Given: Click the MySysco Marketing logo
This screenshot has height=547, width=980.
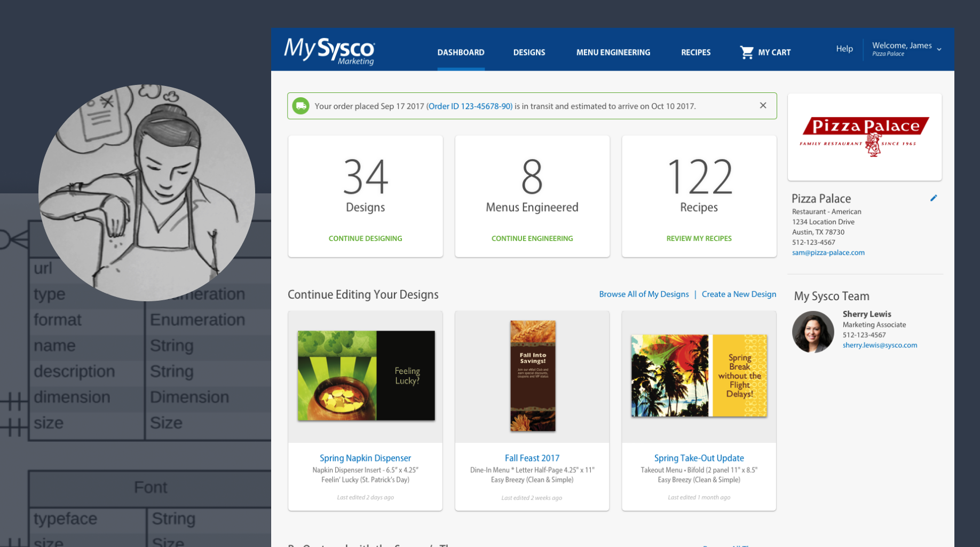Looking at the screenshot, I should point(329,51).
